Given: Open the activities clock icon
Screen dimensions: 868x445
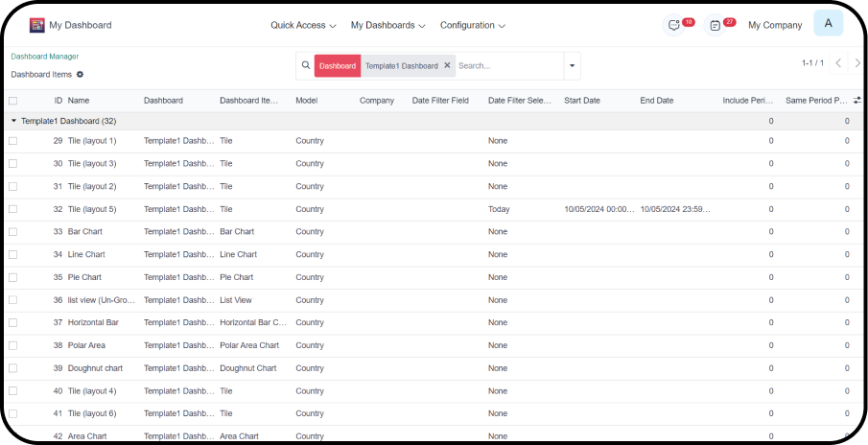Looking at the screenshot, I should pos(716,25).
